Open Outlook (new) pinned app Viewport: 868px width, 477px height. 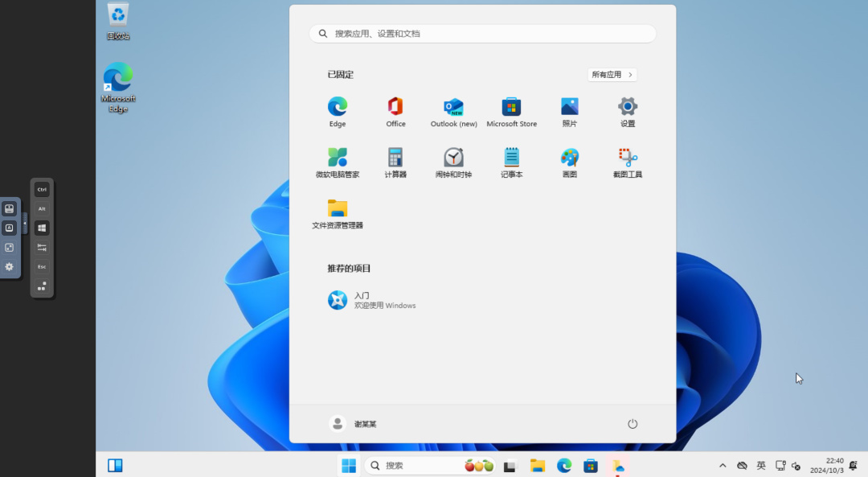tap(453, 113)
